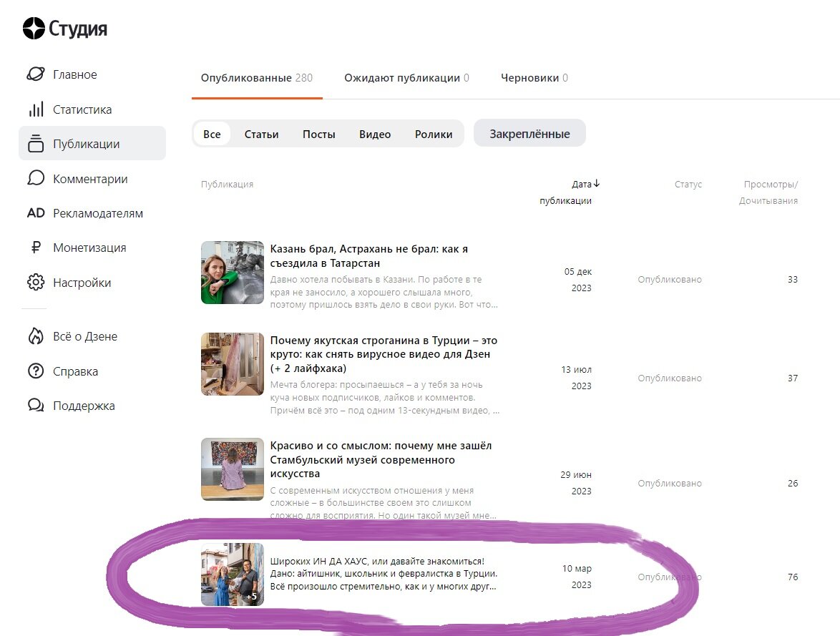Click the sort arrow next to Дата
This screenshot has width=840, height=636.
click(597, 184)
